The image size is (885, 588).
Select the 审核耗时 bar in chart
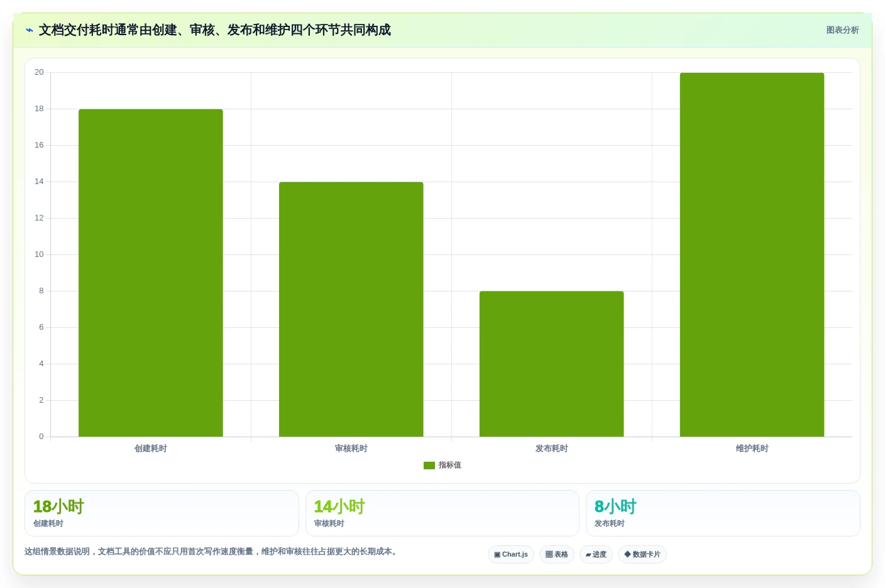(351, 309)
